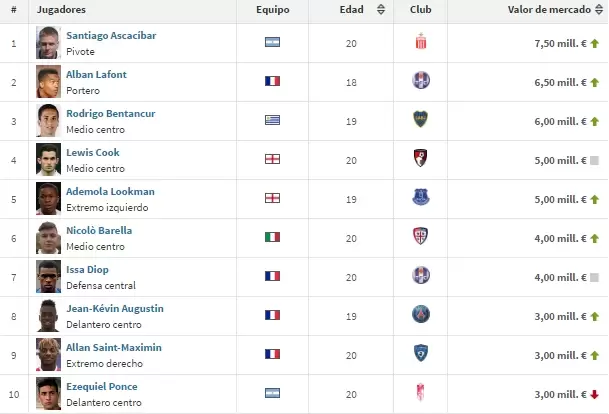Click the PSG crest beside Jean-Kévin Augustin
Viewport: 609px width, 414px height.
[x=420, y=315]
